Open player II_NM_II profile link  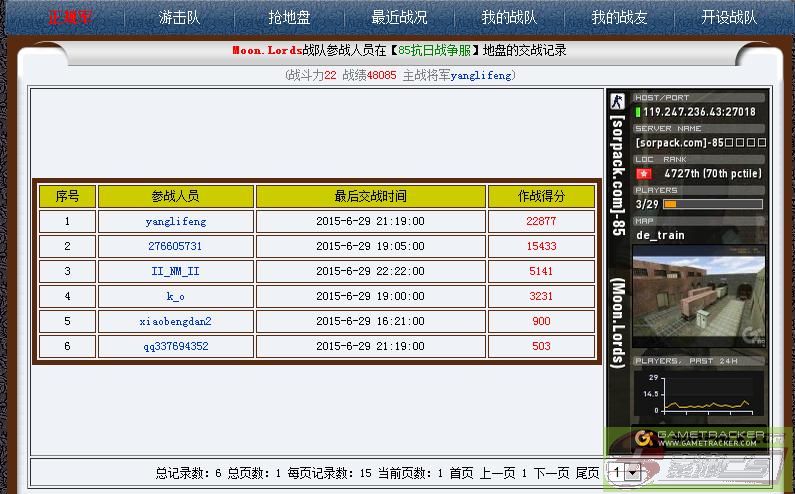(x=175, y=271)
